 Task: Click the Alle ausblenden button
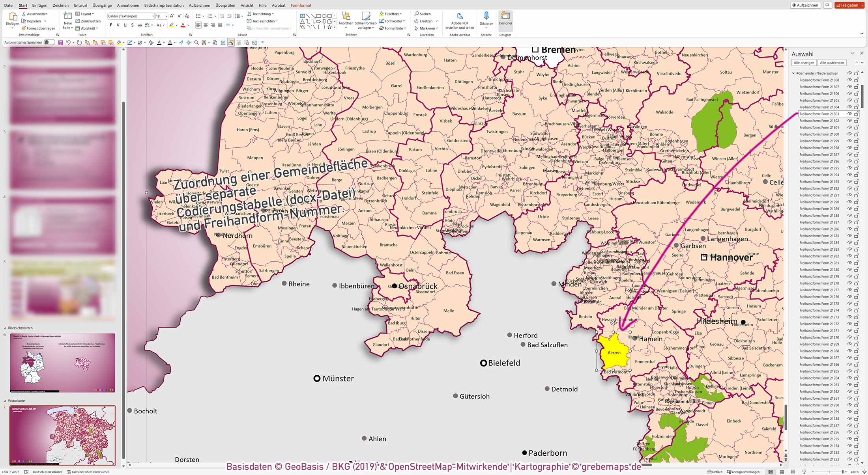tap(832, 62)
